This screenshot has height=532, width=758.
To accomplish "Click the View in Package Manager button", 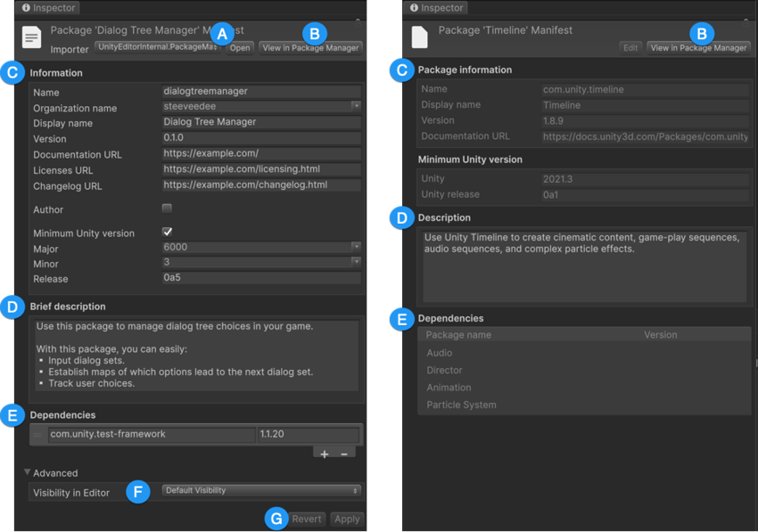I will point(310,45).
